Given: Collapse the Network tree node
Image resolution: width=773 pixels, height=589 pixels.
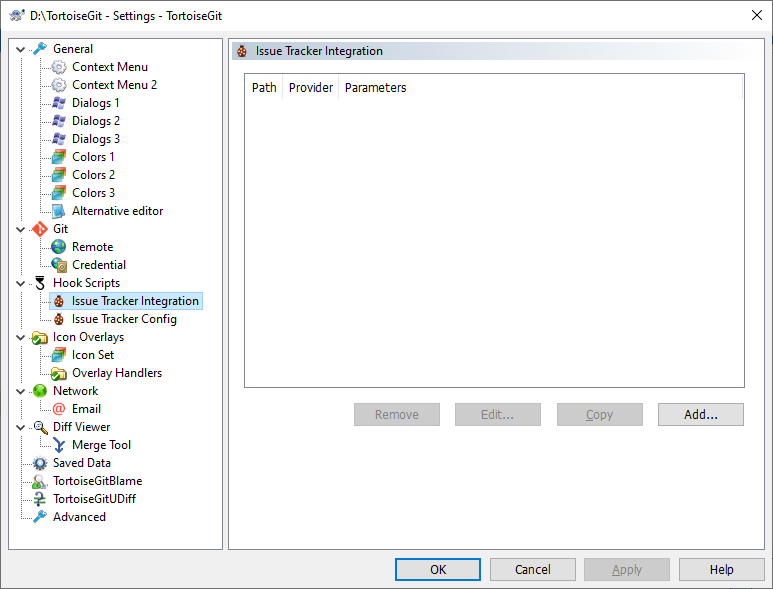Looking at the screenshot, I should pyautogui.click(x=21, y=391).
